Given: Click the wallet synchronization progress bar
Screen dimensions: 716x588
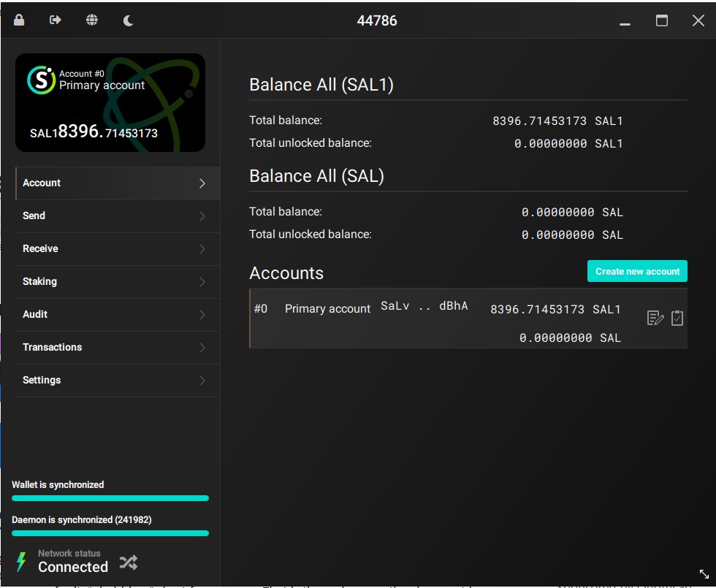Looking at the screenshot, I should 110,498.
